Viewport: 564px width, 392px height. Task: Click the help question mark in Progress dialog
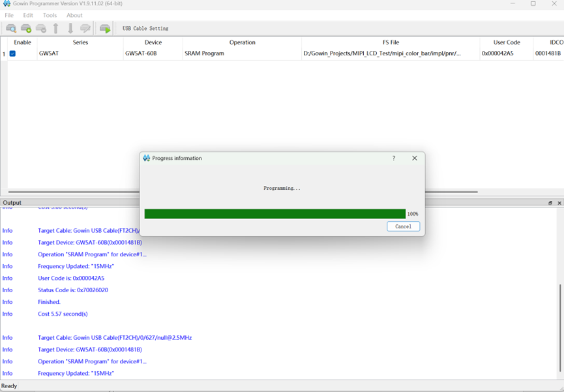click(394, 158)
